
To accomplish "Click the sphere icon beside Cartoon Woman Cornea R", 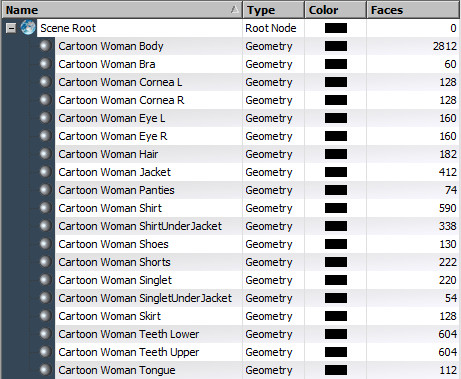I will tap(45, 100).
